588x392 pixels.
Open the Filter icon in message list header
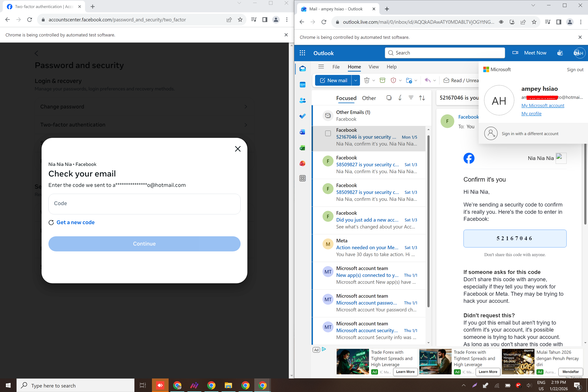(411, 98)
